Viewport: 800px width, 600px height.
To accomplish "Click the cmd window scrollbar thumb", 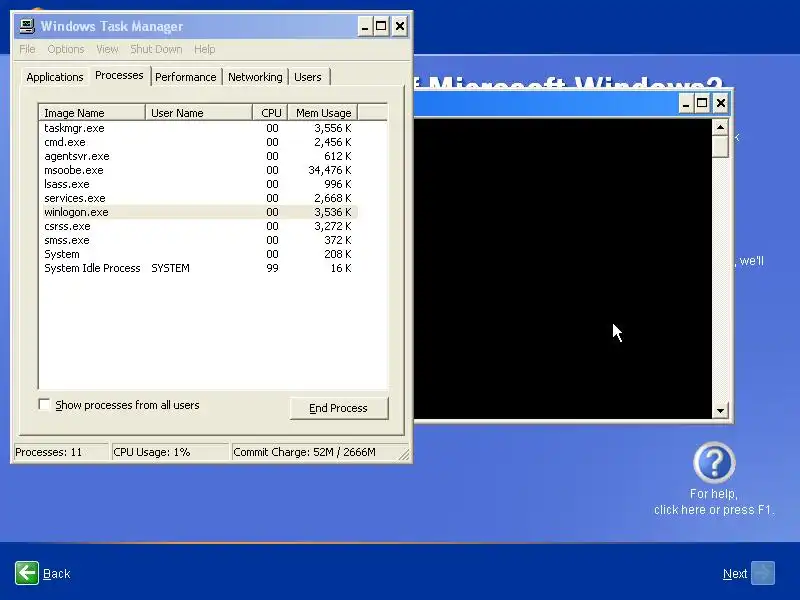I will 720,147.
